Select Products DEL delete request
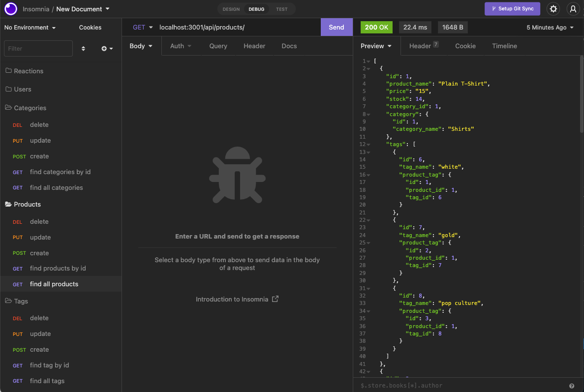Screen dimensions: 584x392 [61, 221]
